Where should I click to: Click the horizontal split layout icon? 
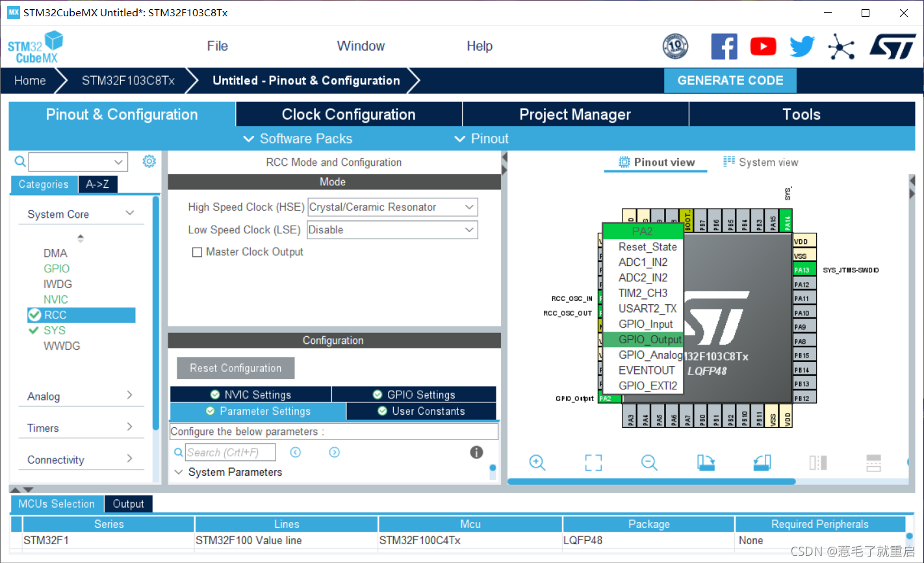click(x=874, y=462)
